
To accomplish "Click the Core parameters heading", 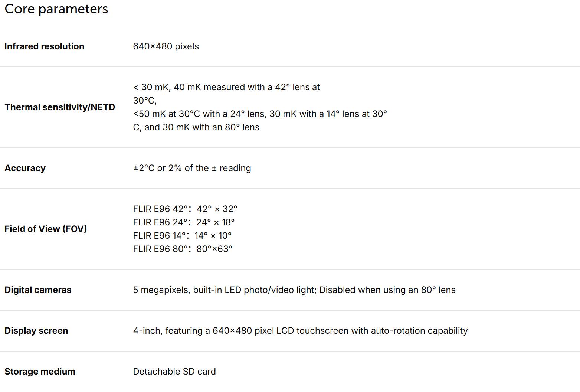I will (x=56, y=9).
